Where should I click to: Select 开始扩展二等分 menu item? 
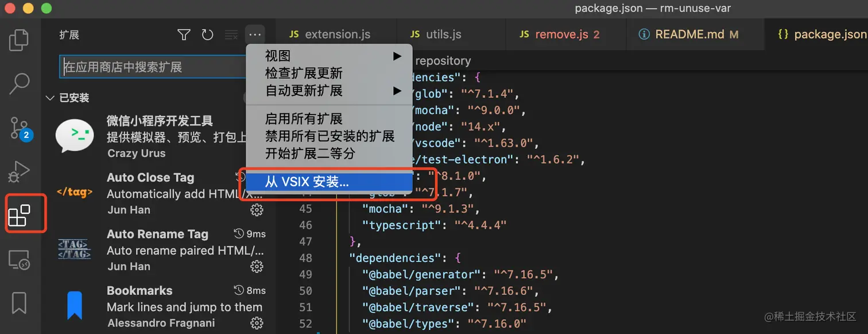point(330,153)
